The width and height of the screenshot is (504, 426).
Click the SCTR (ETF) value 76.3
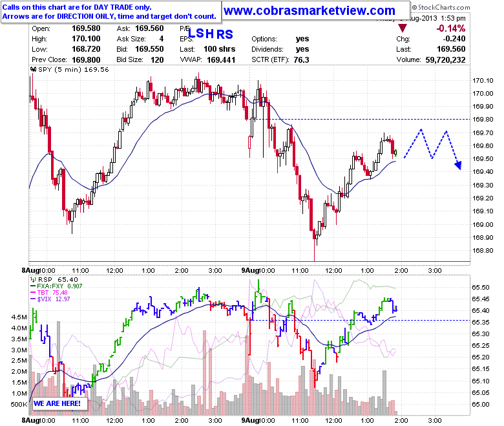pos(301,60)
